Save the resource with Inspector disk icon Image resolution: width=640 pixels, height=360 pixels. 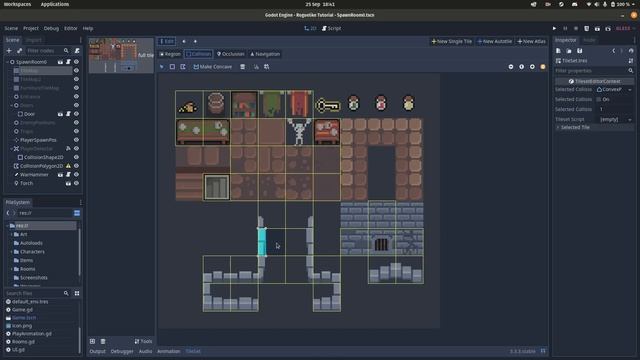[580, 51]
